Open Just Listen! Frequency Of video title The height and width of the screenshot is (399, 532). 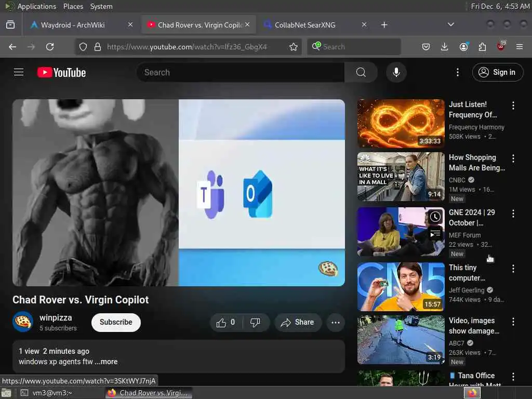[473, 110]
